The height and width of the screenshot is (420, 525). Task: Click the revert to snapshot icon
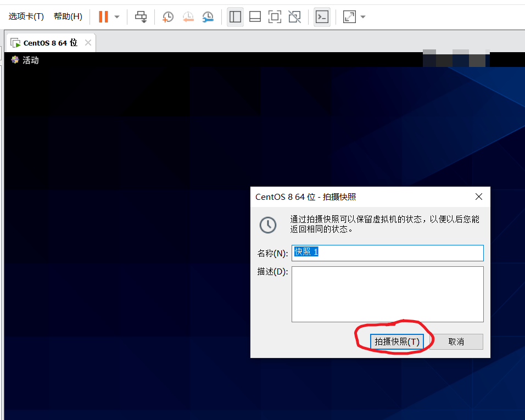(x=188, y=16)
